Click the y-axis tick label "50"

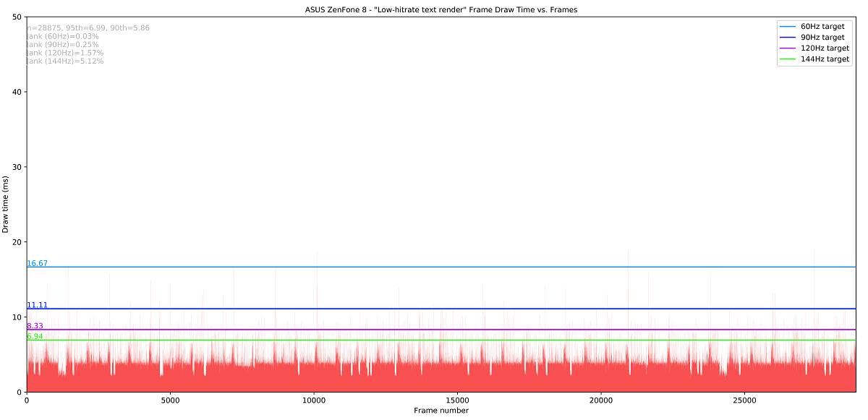[17, 17]
